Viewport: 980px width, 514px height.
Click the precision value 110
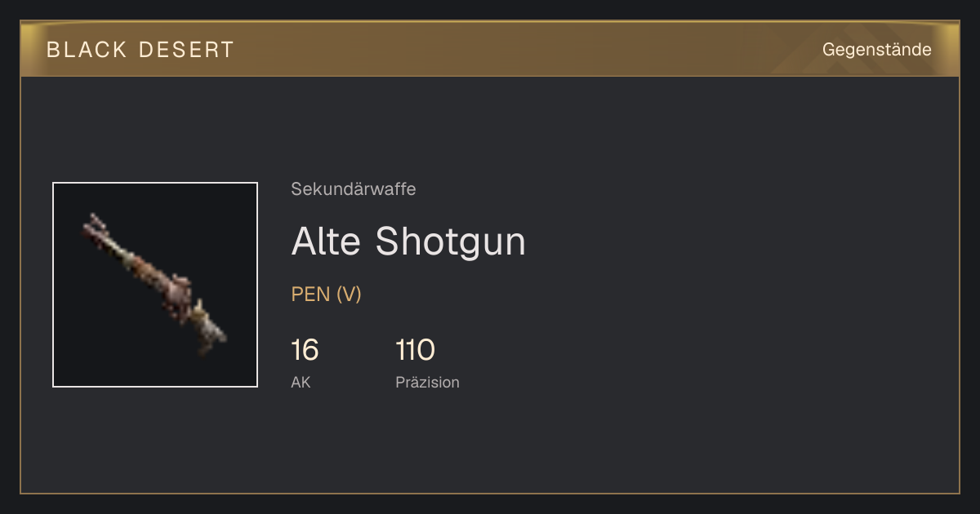(x=415, y=351)
